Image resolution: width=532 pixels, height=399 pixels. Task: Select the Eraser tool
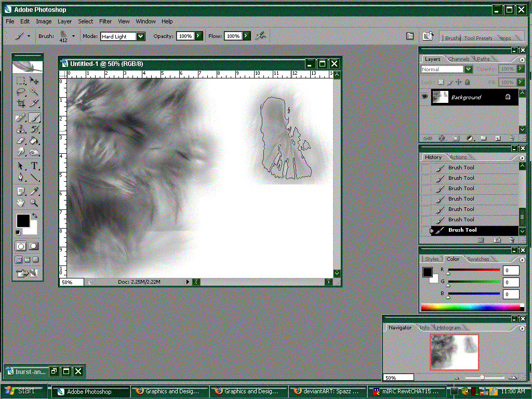21,140
